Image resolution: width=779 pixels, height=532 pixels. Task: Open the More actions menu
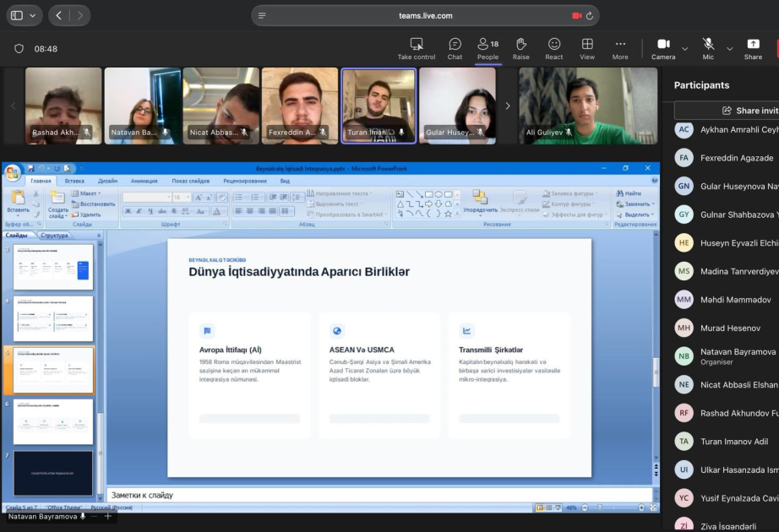[x=620, y=49]
